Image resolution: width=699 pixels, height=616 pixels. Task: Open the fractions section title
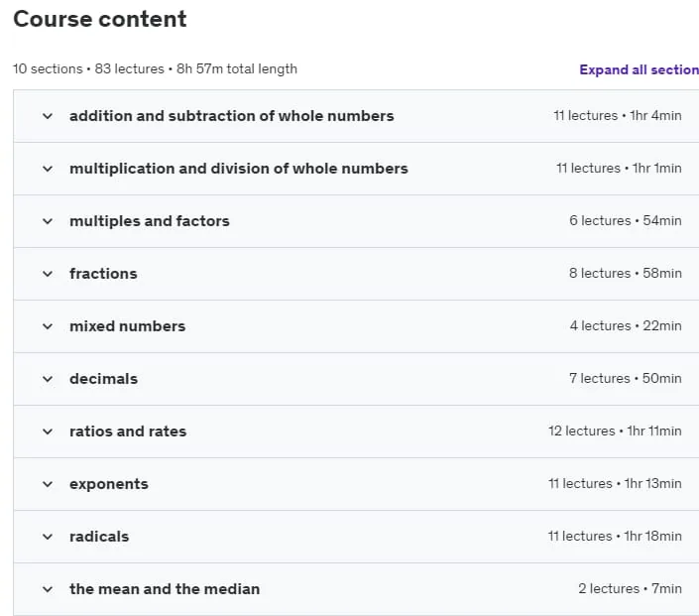[x=103, y=274]
